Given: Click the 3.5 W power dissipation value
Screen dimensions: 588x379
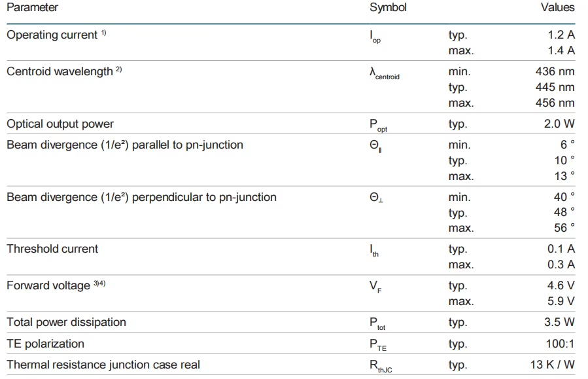Looking at the screenshot, I should tap(559, 322).
